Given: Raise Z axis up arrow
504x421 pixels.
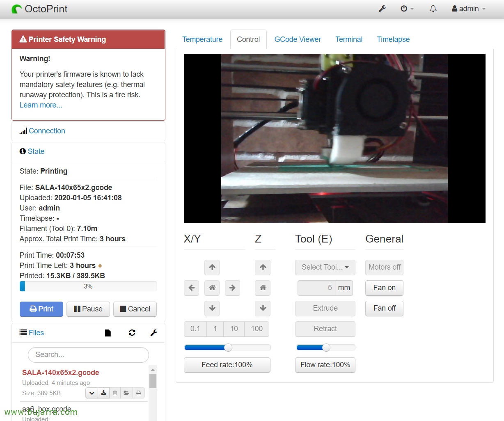Looking at the screenshot, I should (x=263, y=267).
